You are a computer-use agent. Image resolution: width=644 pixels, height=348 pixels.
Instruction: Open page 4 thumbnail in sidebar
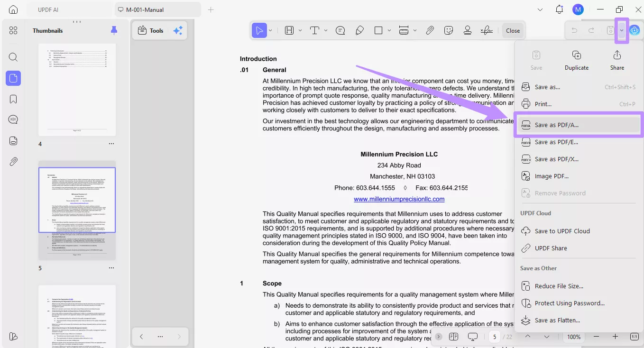coord(77,89)
